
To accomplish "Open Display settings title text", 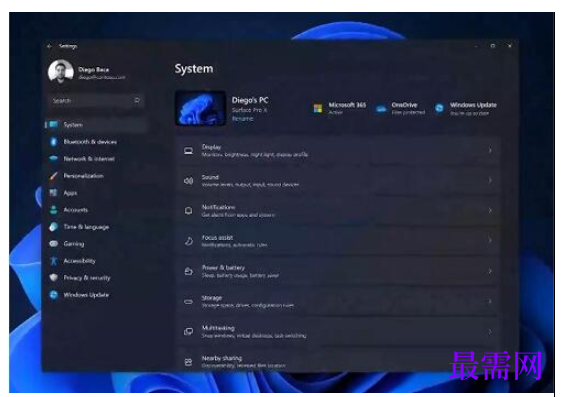I will 211,147.
